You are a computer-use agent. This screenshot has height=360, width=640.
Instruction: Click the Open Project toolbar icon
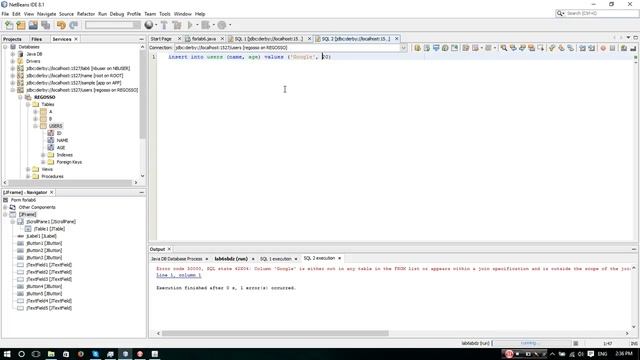tap(33, 25)
